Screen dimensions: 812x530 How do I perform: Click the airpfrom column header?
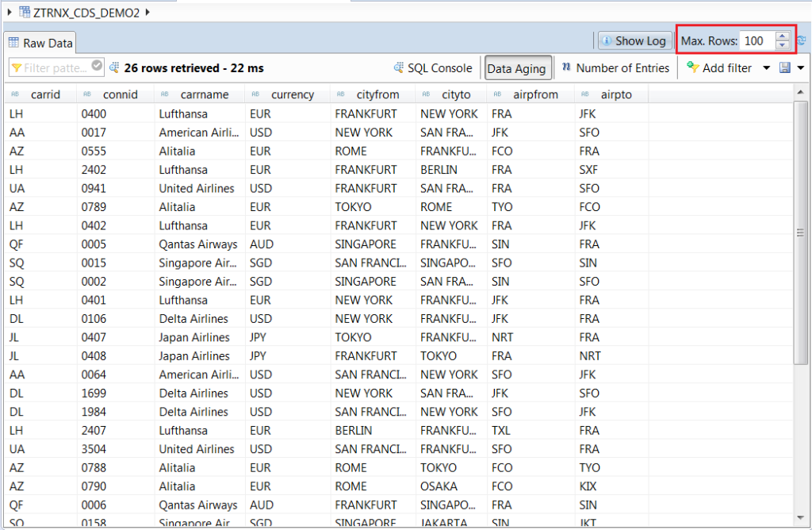[x=530, y=94]
